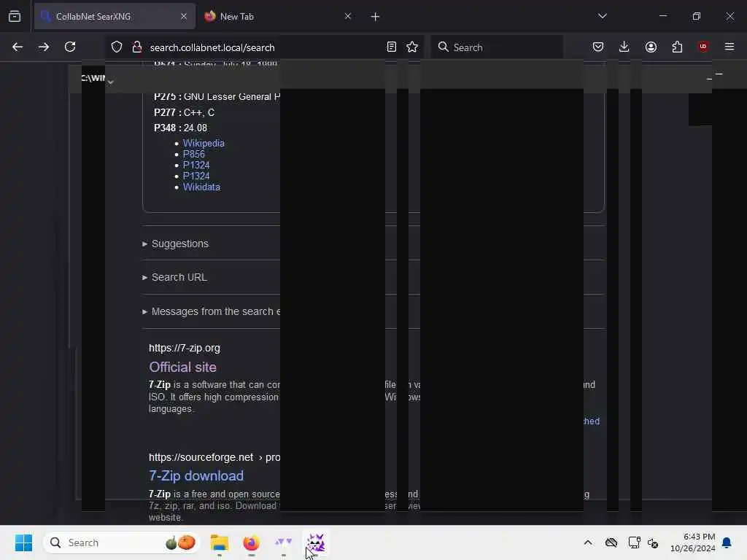
Task: Close the New Tab tab
Action: [348, 16]
